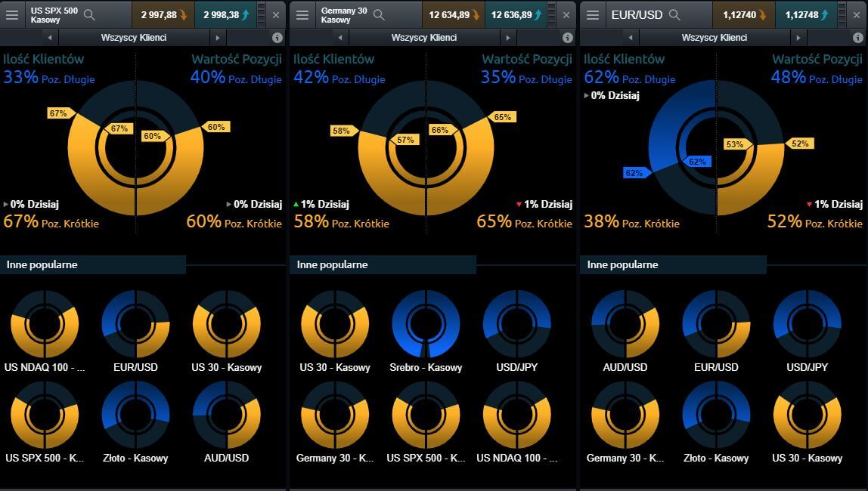868x491 pixels.
Task: Click search icon next to Germany 30
Action: [x=379, y=14]
